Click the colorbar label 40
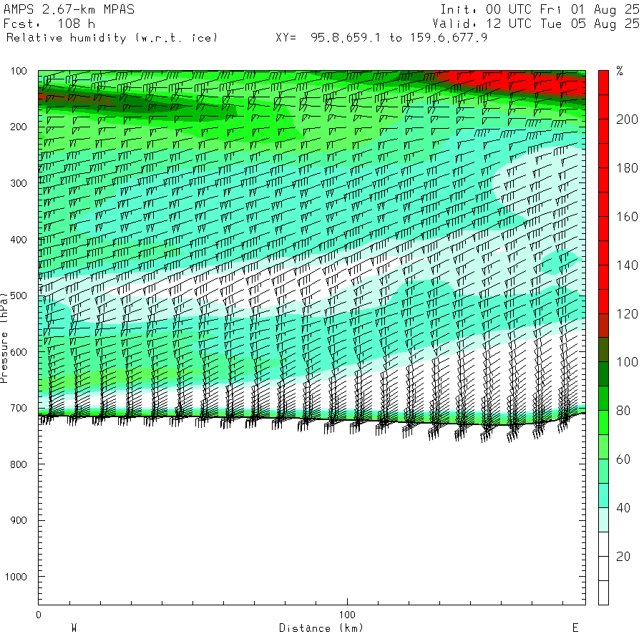 coord(623,508)
